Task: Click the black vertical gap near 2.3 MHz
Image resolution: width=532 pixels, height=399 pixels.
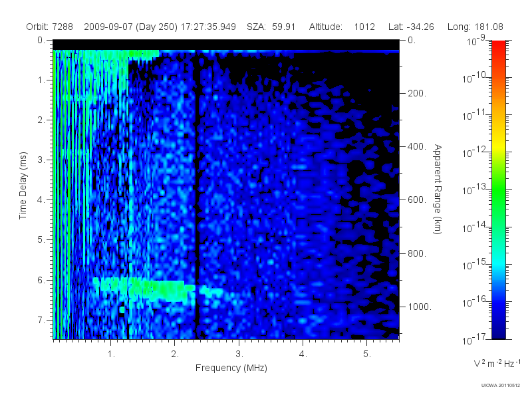Action: [197, 195]
